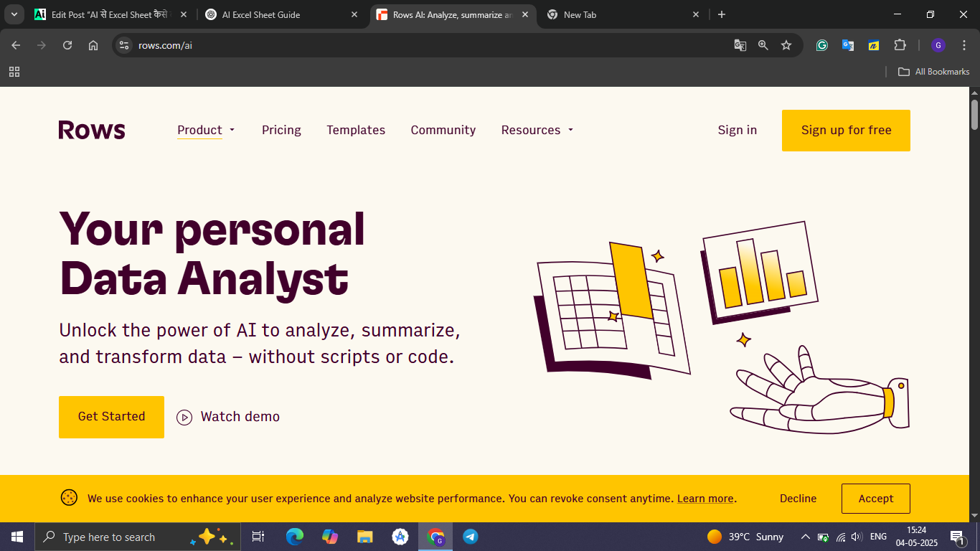
Task: Open the Pricing page
Action: tap(281, 130)
